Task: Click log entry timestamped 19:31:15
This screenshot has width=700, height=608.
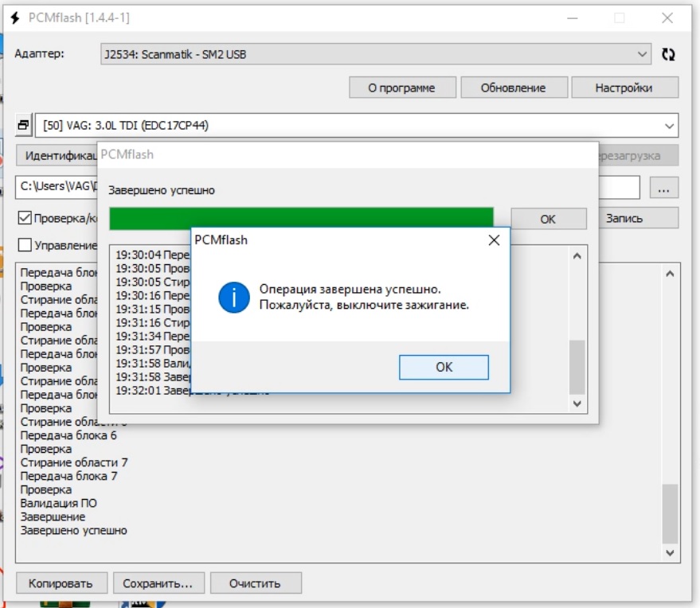Action: pyautogui.click(x=153, y=309)
